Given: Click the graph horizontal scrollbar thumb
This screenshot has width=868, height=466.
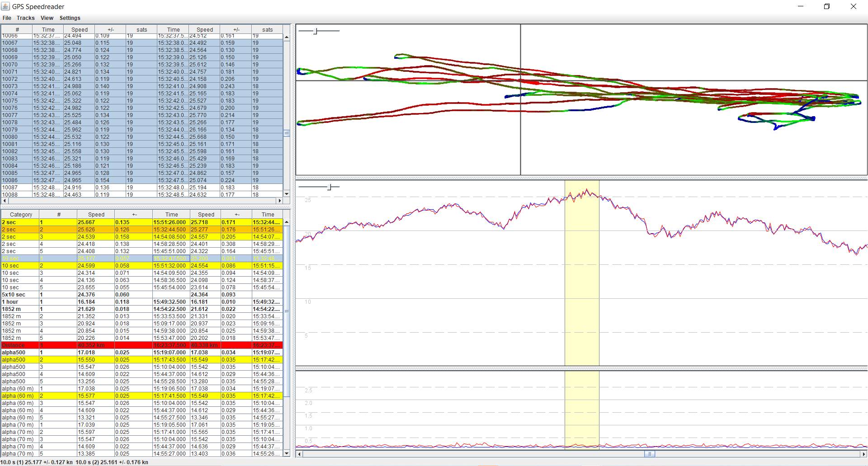Looking at the screenshot, I should pos(649,454).
